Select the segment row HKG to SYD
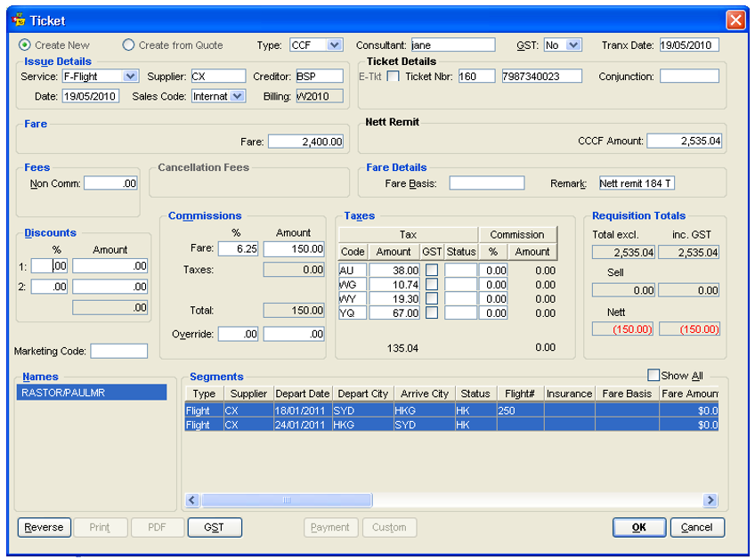Image resolution: width=755 pixels, height=560 pixels. click(x=451, y=425)
